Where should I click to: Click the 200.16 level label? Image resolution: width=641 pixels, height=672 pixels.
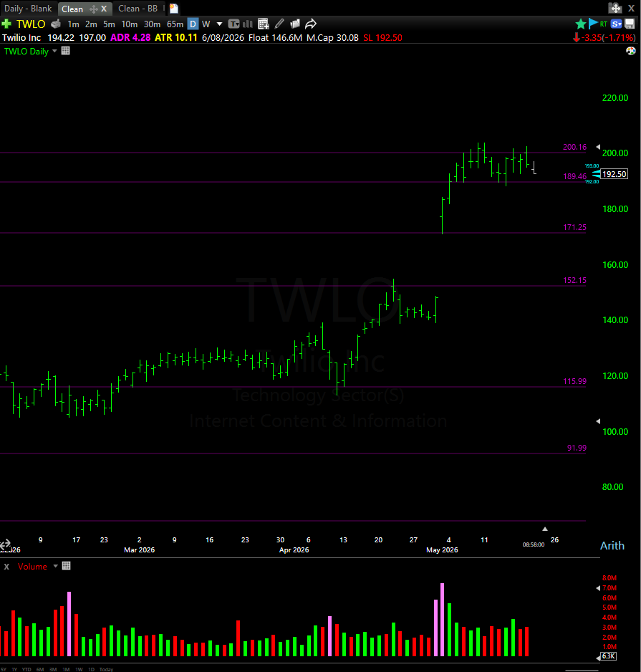coord(574,147)
